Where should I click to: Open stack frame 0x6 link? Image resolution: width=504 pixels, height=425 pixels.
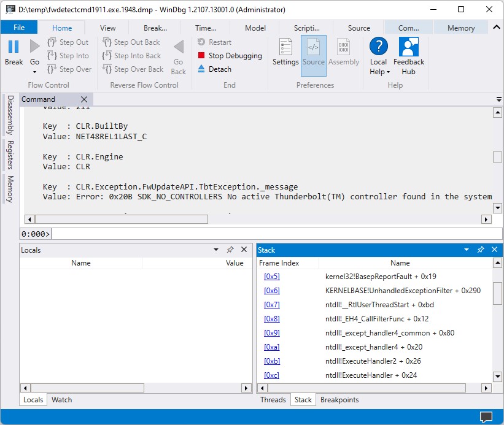click(x=271, y=291)
